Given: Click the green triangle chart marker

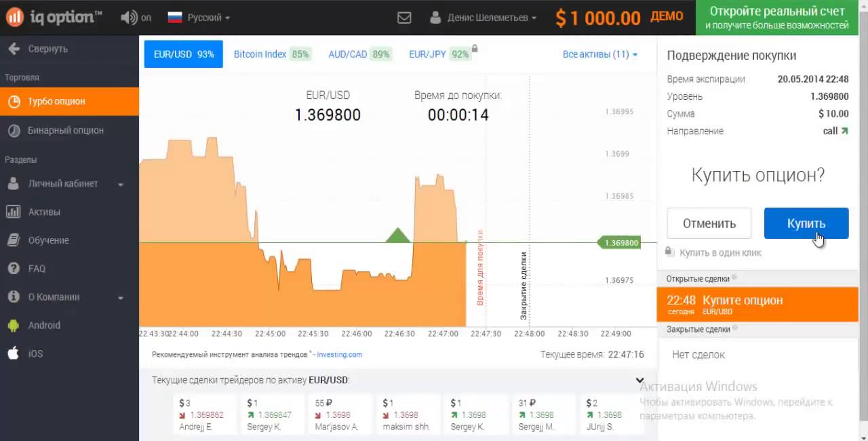Looking at the screenshot, I should click(x=398, y=235).
